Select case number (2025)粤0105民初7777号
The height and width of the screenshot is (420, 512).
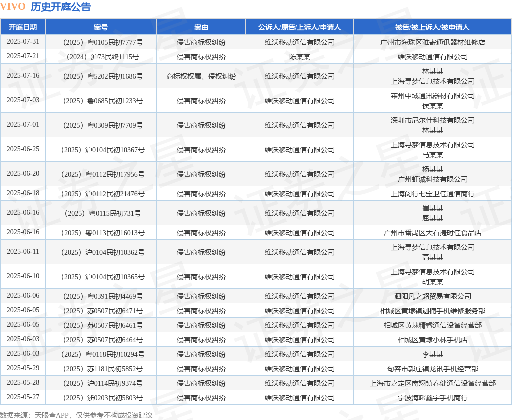103,42
